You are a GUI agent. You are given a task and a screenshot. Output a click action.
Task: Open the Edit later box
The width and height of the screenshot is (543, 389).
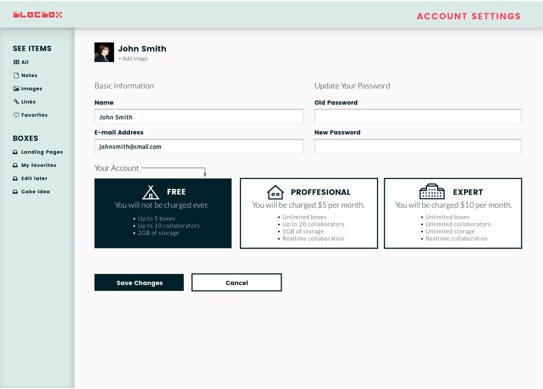30,178
